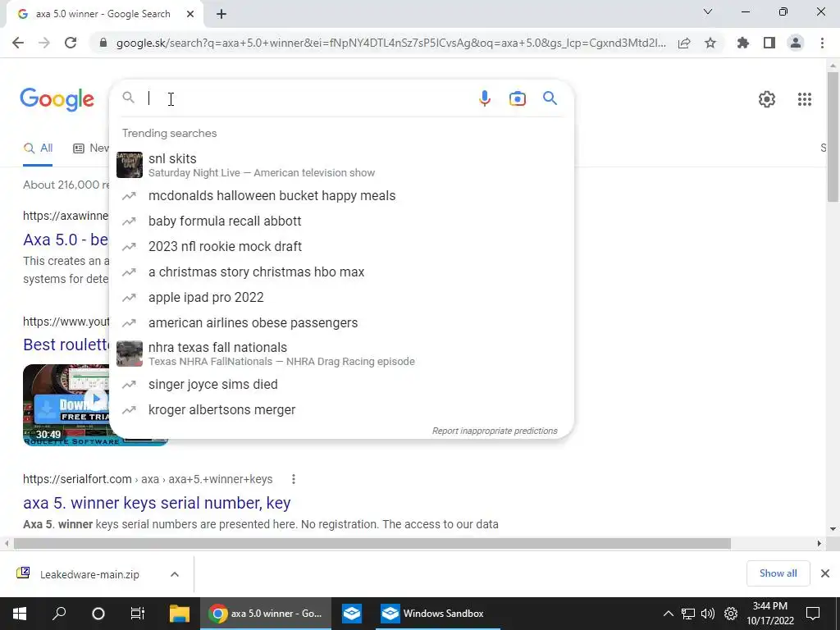840x630 pixels.
Task: Open the network tray icon
Action: (688, 614)
